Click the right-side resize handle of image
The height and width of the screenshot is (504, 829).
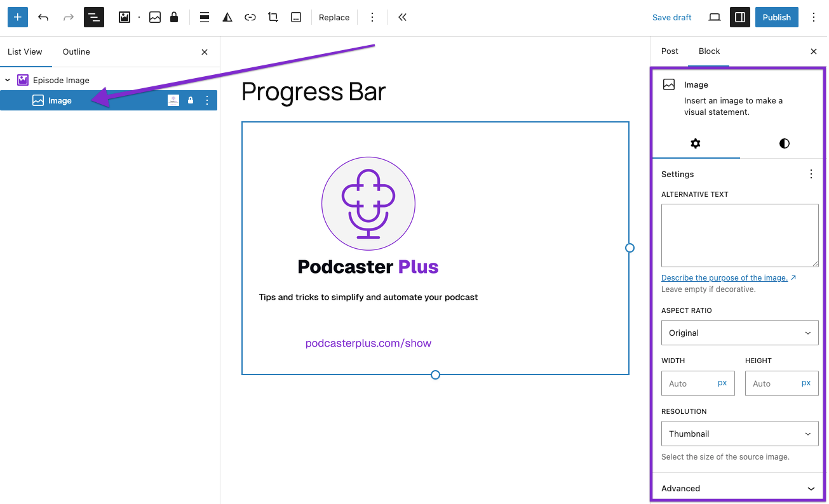coord(630,248)
